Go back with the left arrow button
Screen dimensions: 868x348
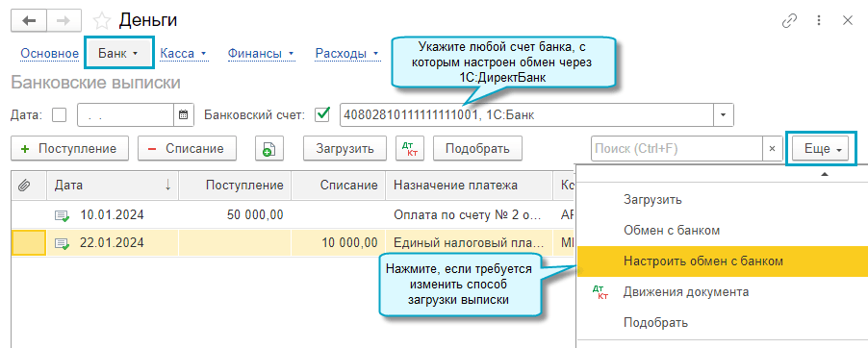click(29, 21)
